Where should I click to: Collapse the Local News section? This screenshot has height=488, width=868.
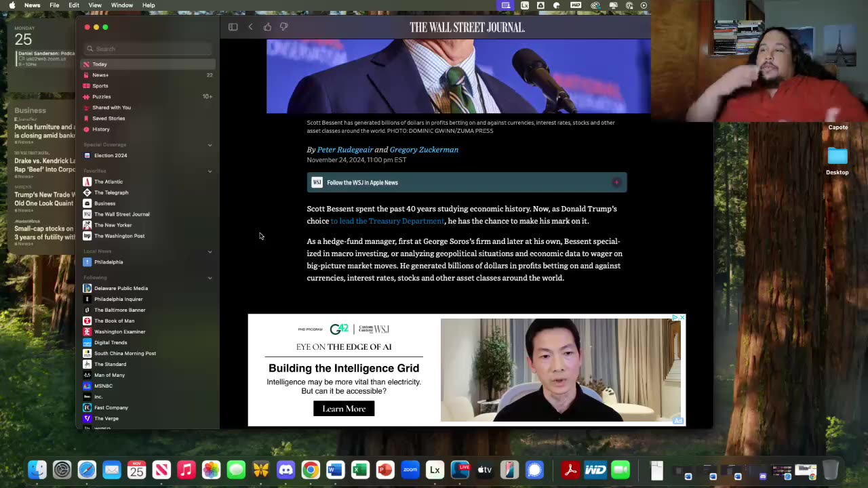click(210, 251)
